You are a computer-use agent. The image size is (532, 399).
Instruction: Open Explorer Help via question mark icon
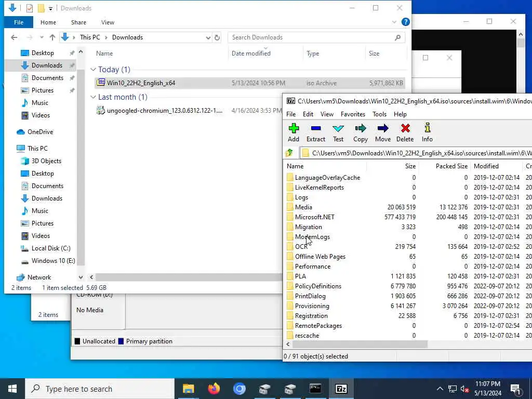pyautogui.click(x=405, y=22)
